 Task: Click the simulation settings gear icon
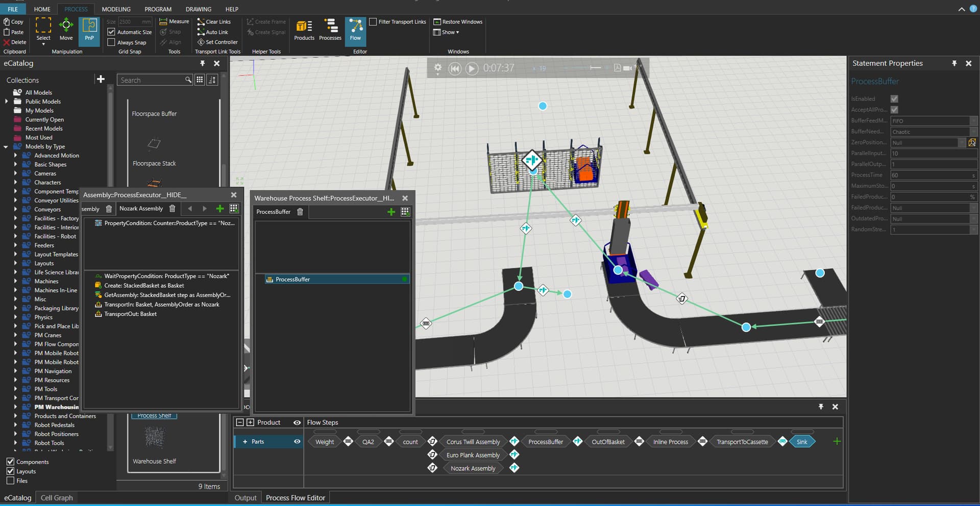tap(437, 67)
